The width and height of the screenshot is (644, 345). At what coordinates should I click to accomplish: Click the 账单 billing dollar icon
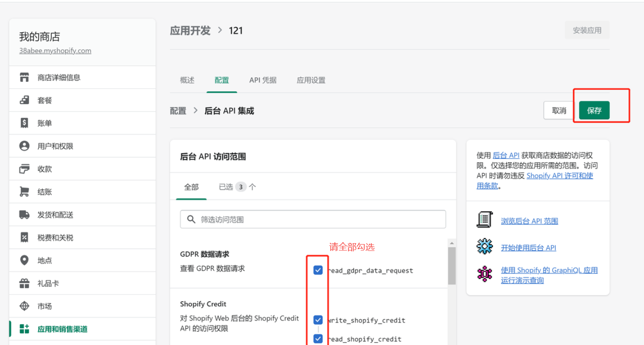(25, 123)
